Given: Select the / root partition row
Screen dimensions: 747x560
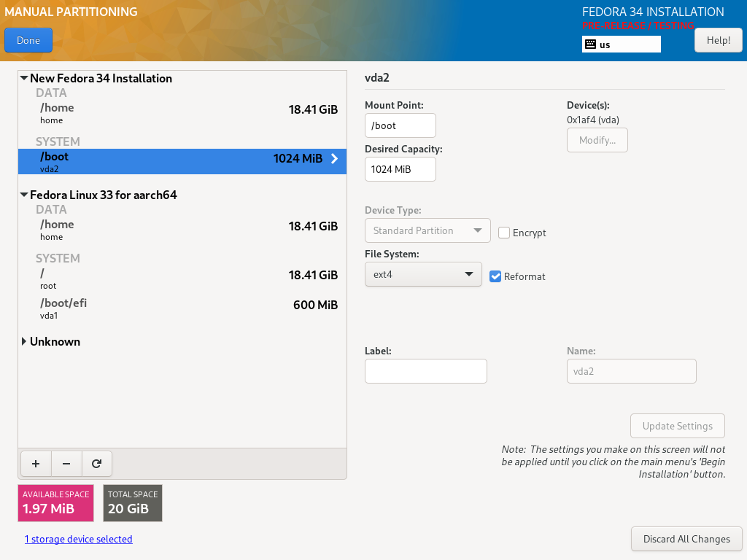Looking at the screenshot, I should 182,279.
